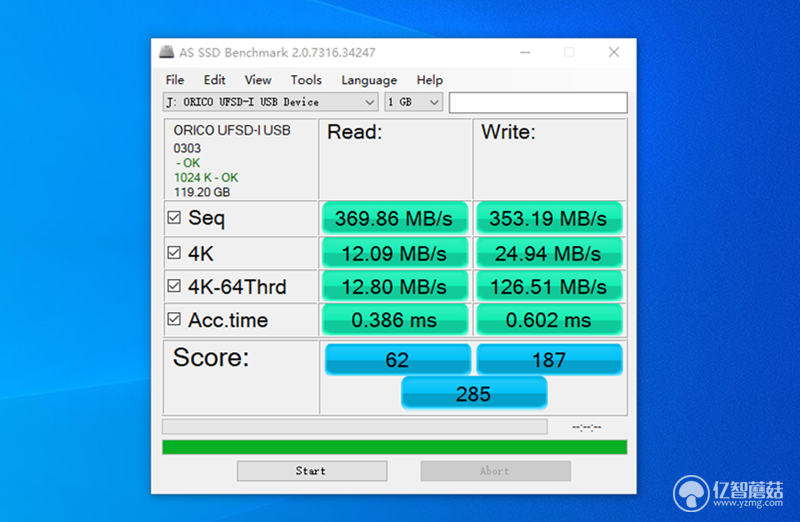Open the 1 GB test size dropdown
The height and width of the screenshot is (522, 800).
click(x=413, y=102)
